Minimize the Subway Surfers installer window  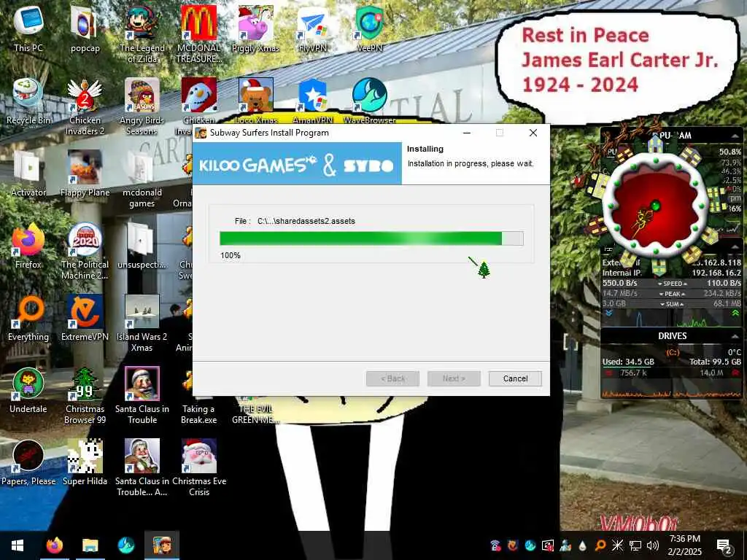pos(467,133)
